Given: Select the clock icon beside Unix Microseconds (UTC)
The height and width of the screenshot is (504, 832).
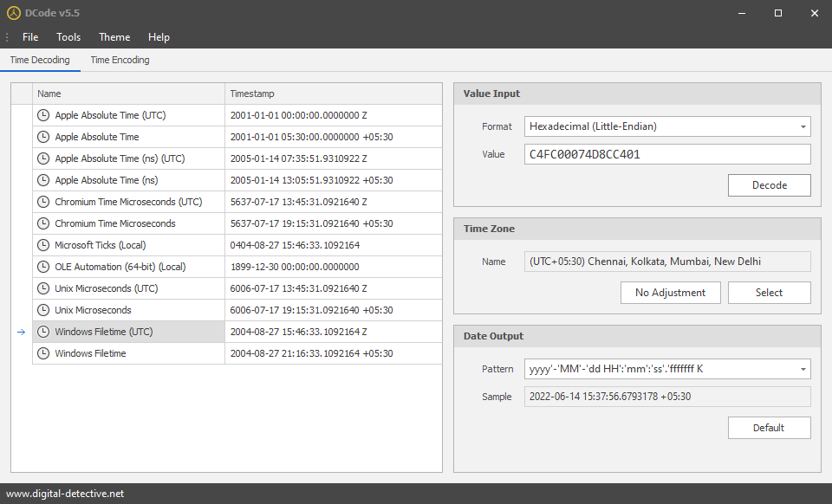Looking at the screenshot, I should [43, 288].
